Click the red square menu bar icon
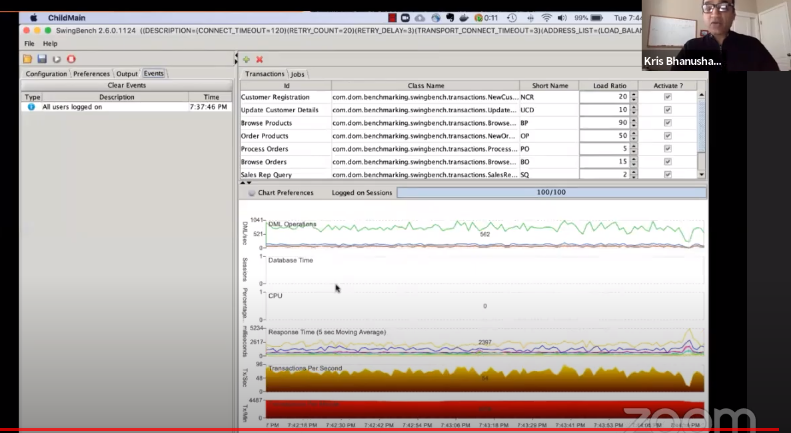The height and width of the screenshot is (433, 791). [392, 18]
